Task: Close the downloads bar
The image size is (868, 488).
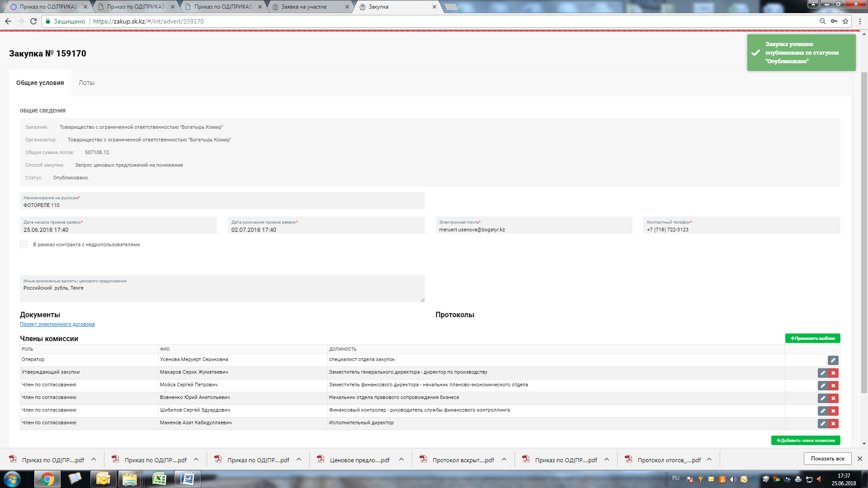Action: (860, 459)
